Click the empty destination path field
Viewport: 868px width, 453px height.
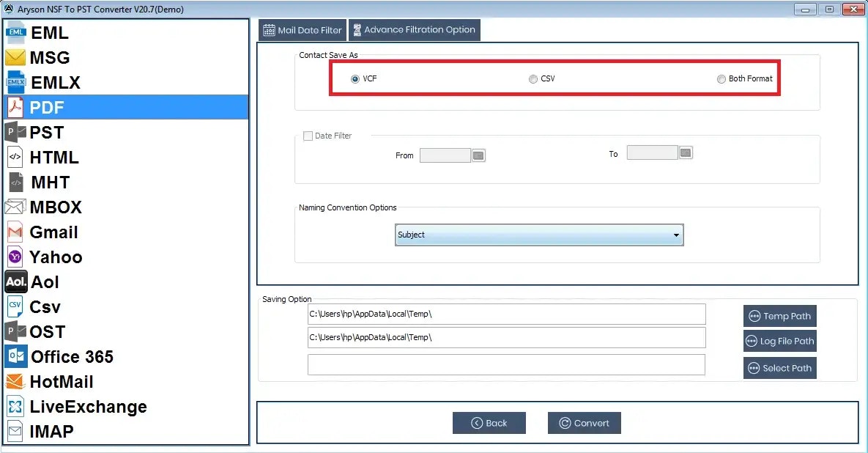tap(507, 365)
